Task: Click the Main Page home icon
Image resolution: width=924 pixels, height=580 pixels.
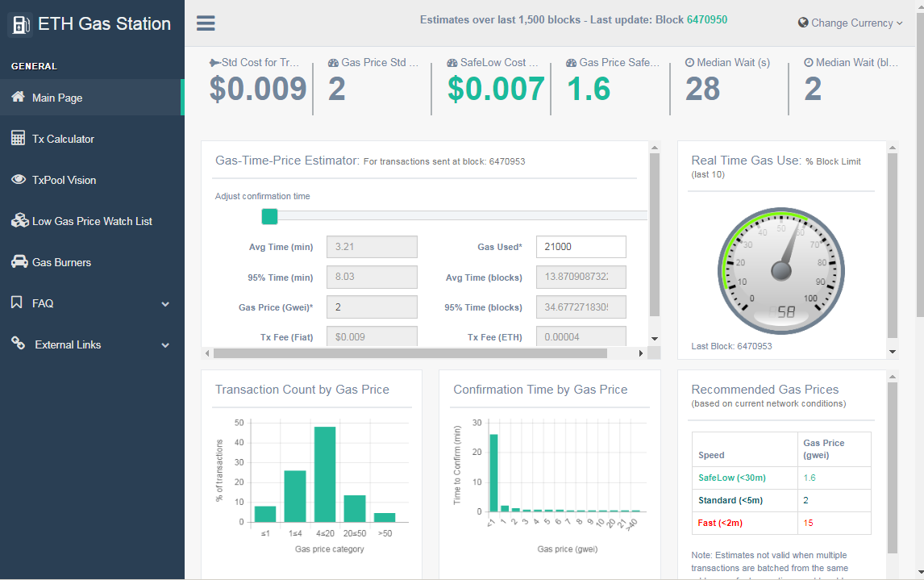Action: (x=19, y=97)
